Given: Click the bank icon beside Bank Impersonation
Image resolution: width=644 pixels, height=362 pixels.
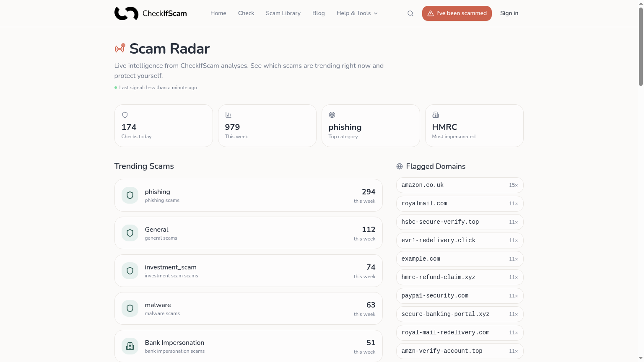Looking at the screenshot, I should 130,346.
